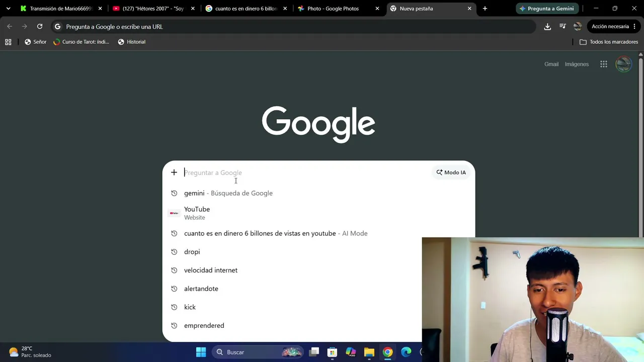Click the YouTube favicon in suggestions

pos(174,213)
